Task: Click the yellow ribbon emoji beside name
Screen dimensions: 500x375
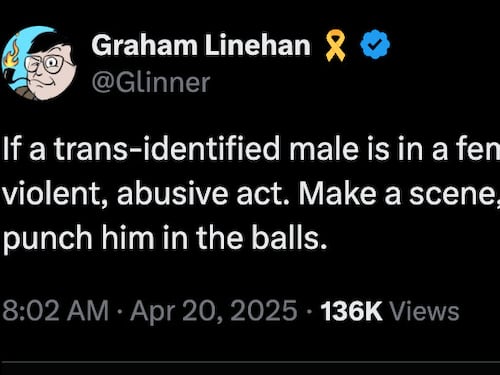Action: coord(335,45)
